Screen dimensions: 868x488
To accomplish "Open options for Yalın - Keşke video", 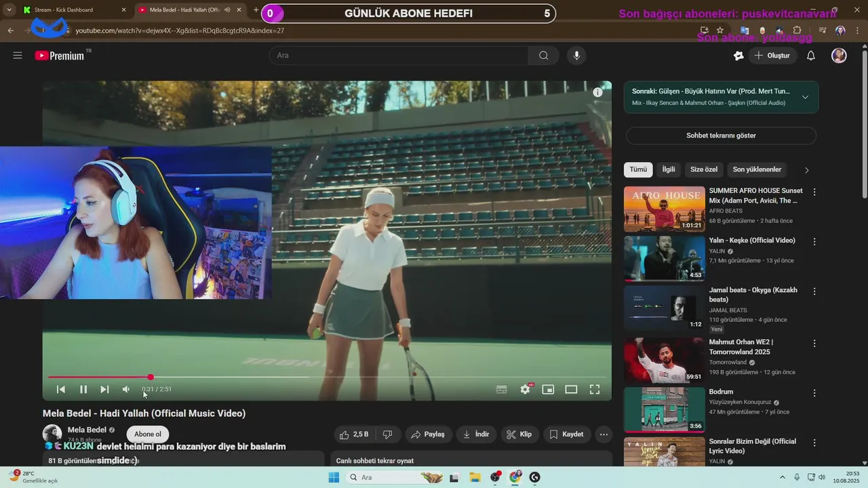I will pyautogui.click(x=814, y=241).
